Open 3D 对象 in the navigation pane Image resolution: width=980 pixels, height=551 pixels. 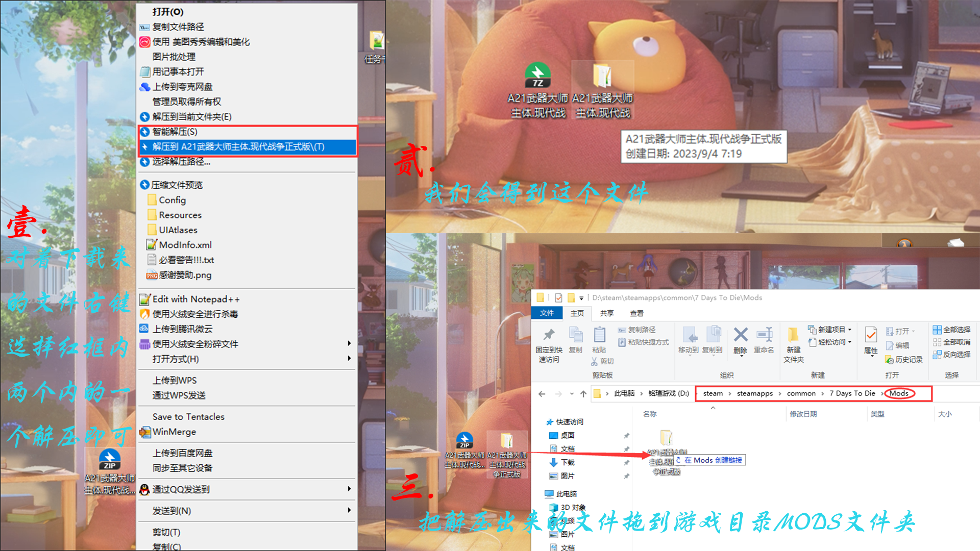coord(568,508)
